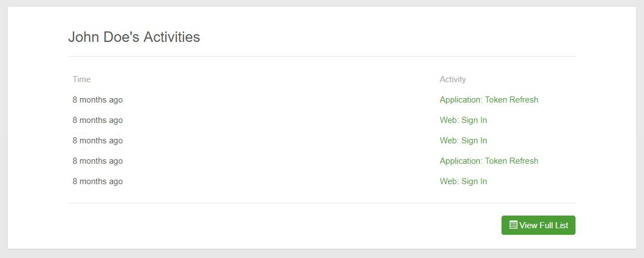Image resolution: width=644 pixels, height=258 pixels.
Task: Click the John Doe's Activities heading
Action: 134,37
